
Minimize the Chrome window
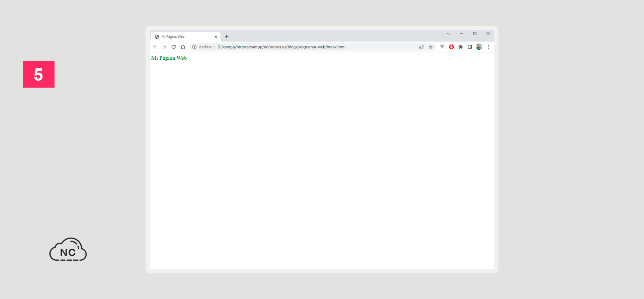[x=462, y=34]
